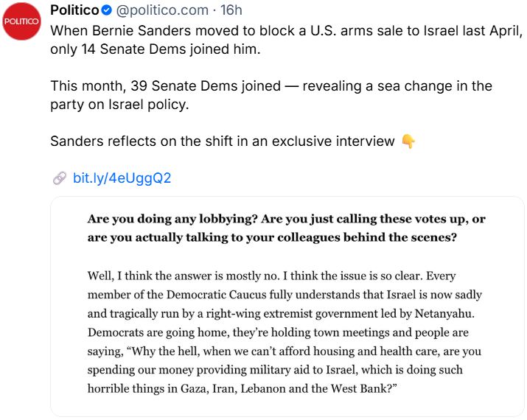Click the bold interview question heading

pos(286,228)
